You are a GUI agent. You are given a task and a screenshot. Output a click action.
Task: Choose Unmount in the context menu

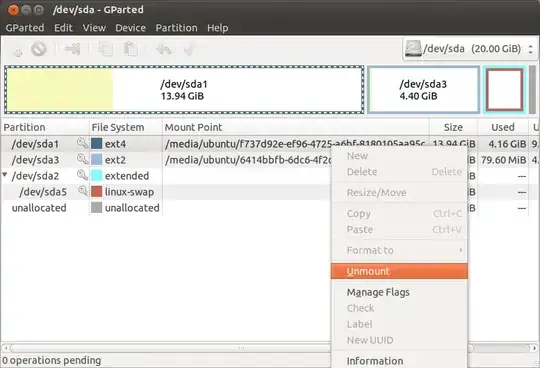pyautogui.click(x=399, y=271)
